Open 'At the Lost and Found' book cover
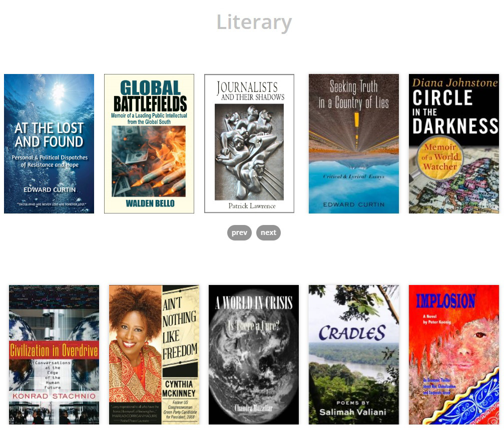The width and height of the screenshot is (504, 430). [x=49, y=143]
